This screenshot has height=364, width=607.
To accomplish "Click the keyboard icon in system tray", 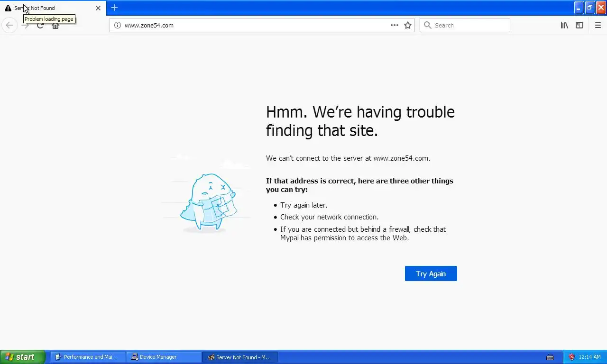I will [x=550, y=357].
